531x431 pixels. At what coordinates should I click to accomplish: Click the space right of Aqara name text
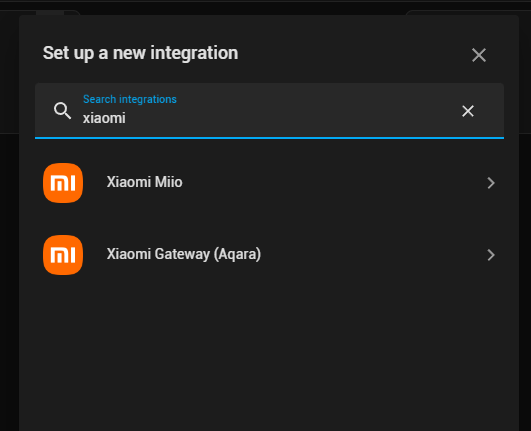[x=373, y=255]
